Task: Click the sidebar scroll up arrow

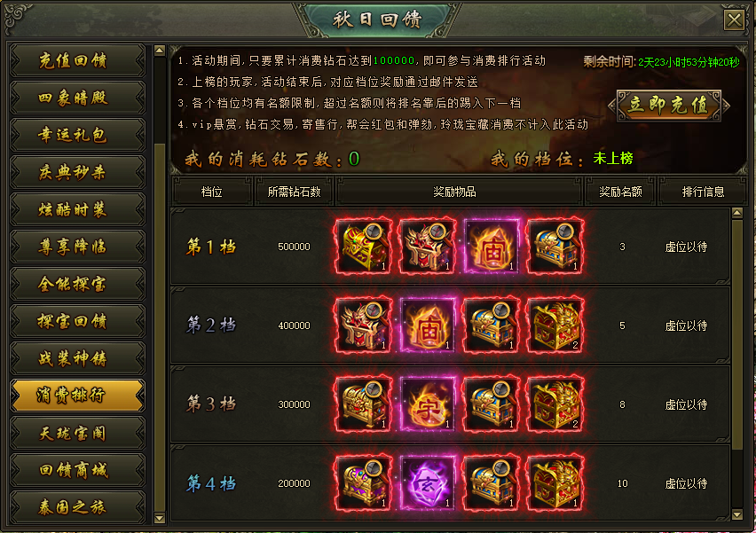Action: (x=160, y=51)
